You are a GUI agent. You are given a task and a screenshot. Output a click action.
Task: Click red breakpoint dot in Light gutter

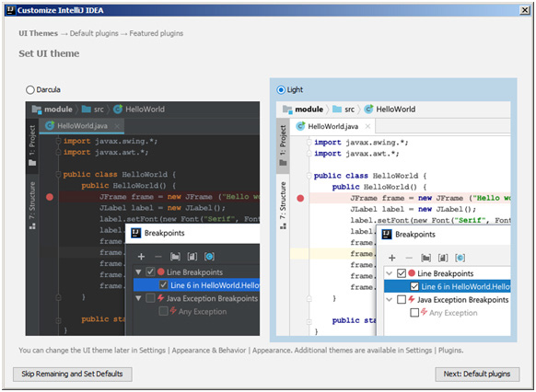(x=300, y=199)
